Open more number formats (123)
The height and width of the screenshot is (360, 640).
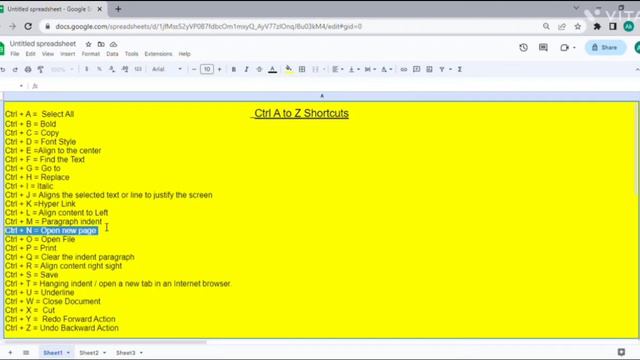138,69
